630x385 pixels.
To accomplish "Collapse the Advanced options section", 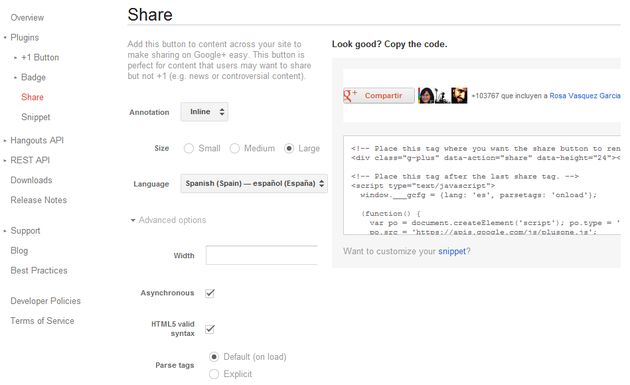I will pos(168,220).
